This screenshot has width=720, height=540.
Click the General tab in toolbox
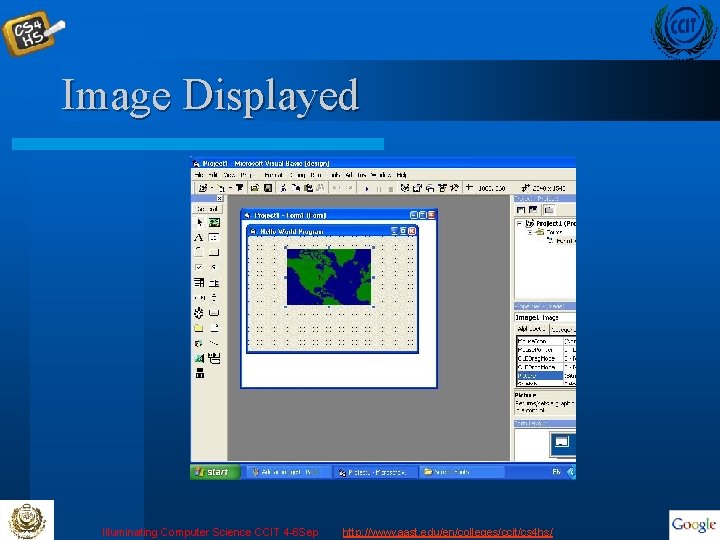208,209
